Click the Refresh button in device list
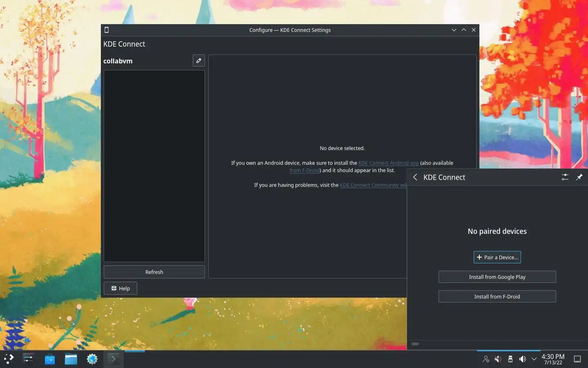Viewport: 588px width, 368px height. [154, 272]
